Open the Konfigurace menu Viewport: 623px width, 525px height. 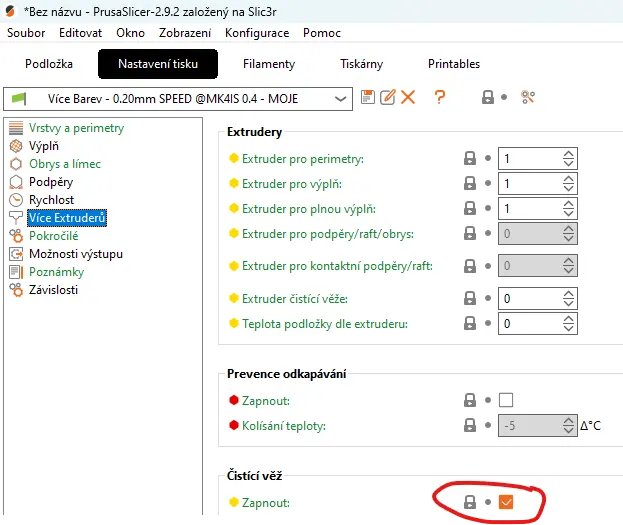[257, 33]
